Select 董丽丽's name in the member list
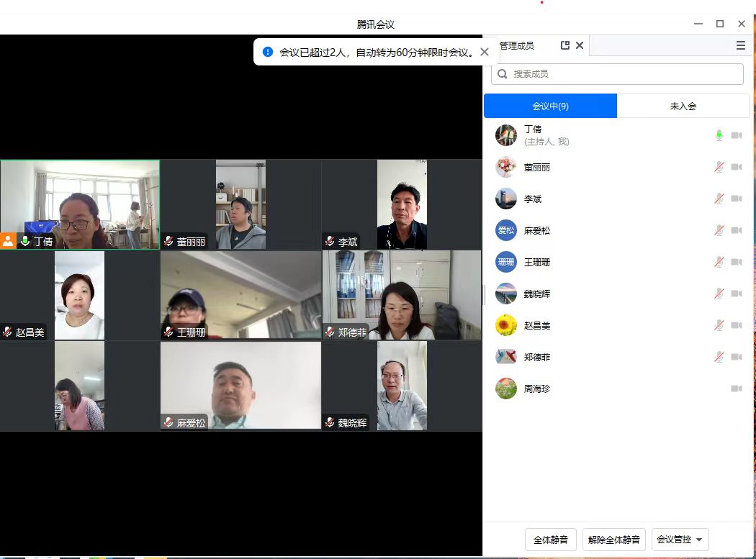Viewport: 756px width, 559px height. pos(537,167)
